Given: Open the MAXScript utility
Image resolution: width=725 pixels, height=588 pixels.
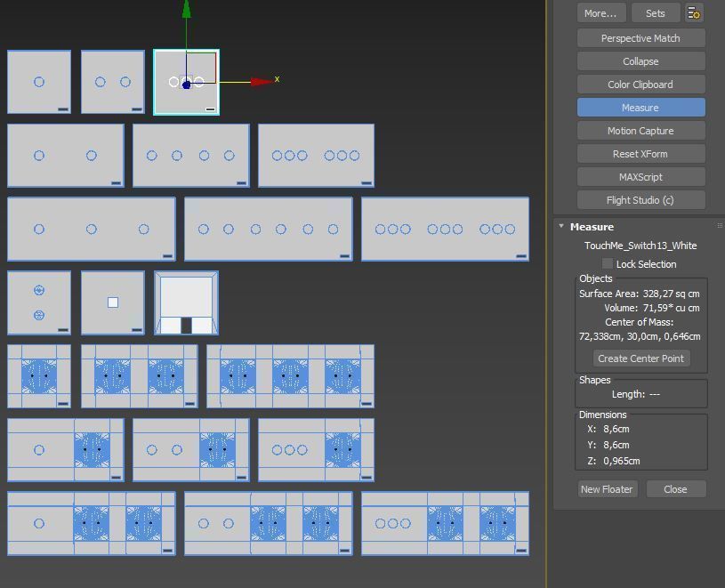Looking at the screenshot, I should click(640, 177).
